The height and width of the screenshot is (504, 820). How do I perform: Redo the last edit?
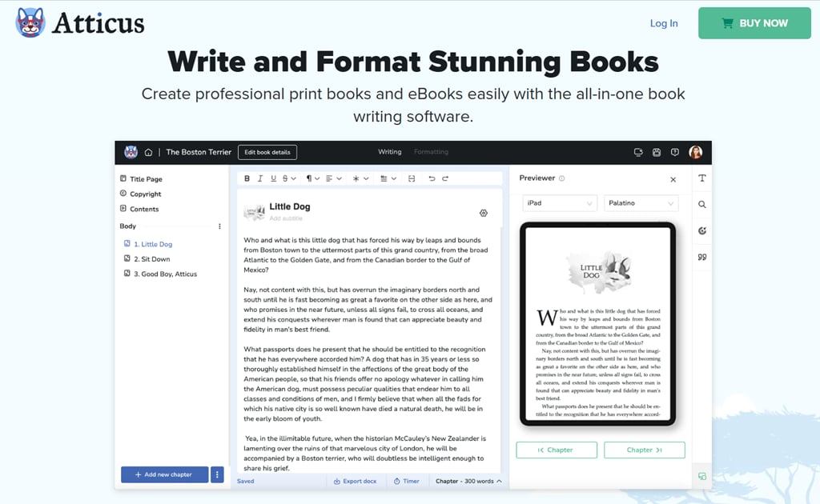coord(445,178)
